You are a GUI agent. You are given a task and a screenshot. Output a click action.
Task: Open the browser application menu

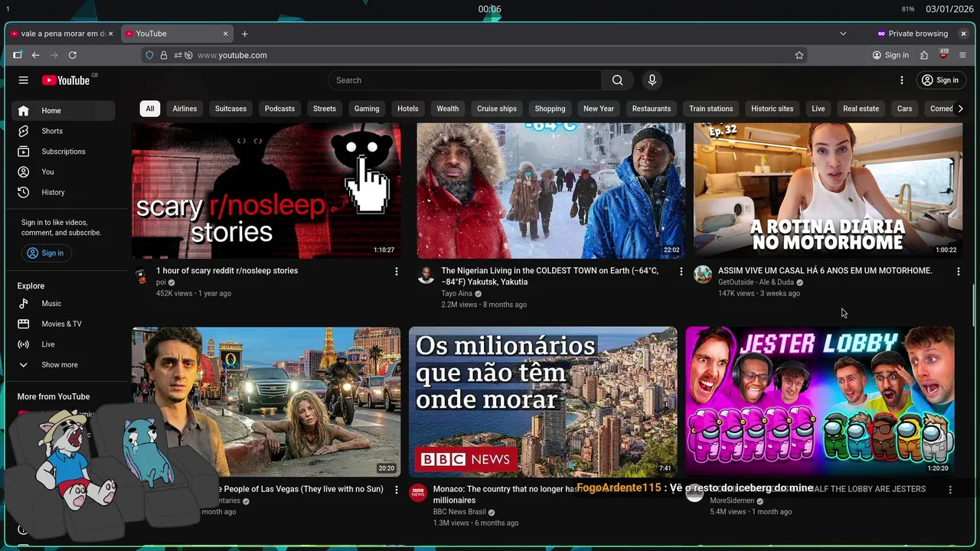pos(962,55)
